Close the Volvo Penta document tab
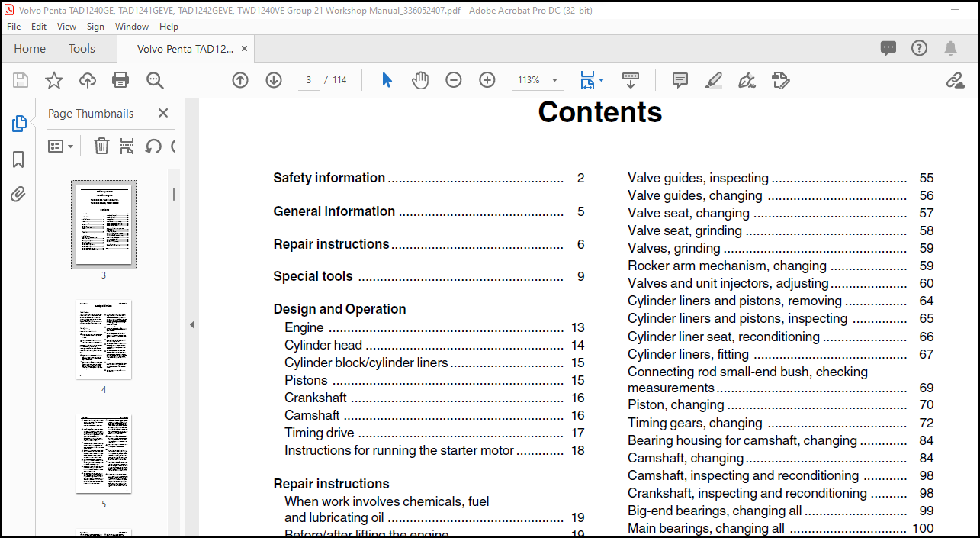 tap(244, 49)
